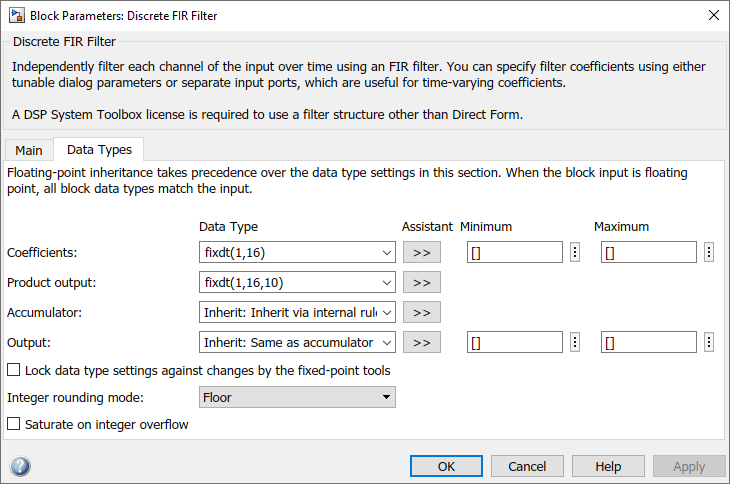Enable Lock data type settings checkbox
Viewport: 730px width, 484px height.
[14, 370]
